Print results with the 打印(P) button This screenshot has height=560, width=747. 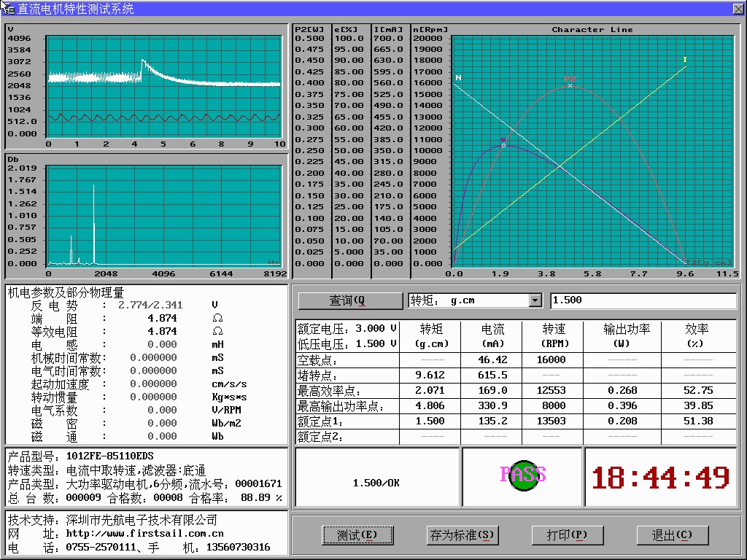[x=567, y=535]
